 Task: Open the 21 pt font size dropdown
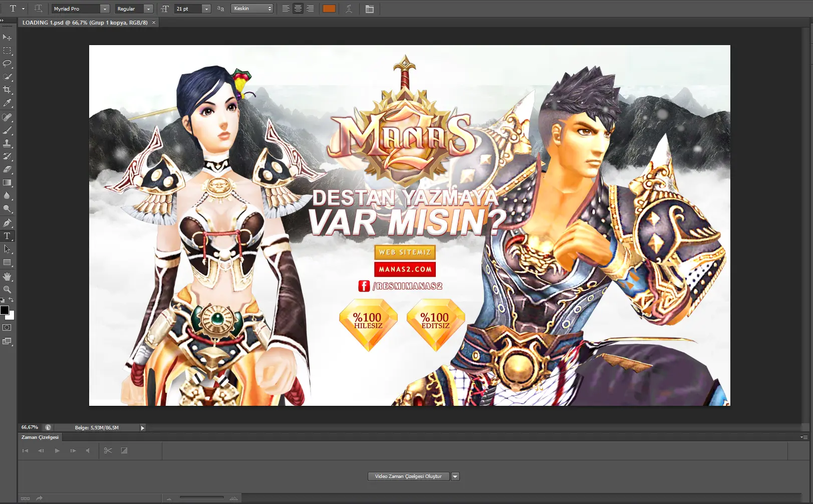point(206,9)
